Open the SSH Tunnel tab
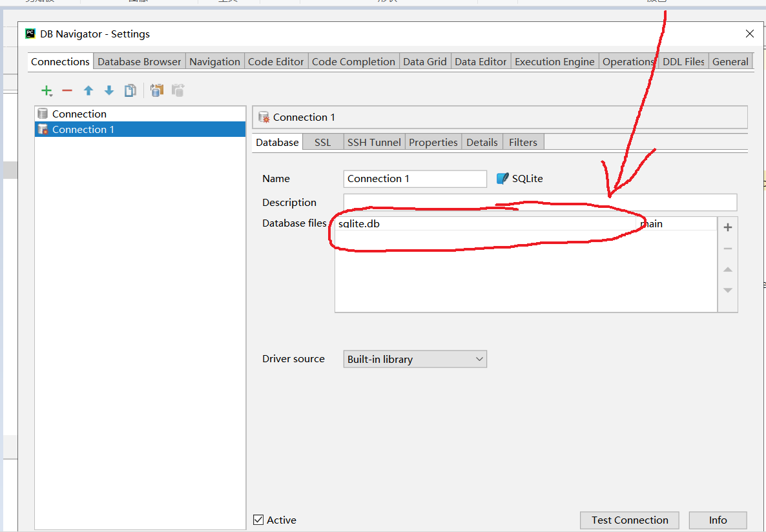 373,141
